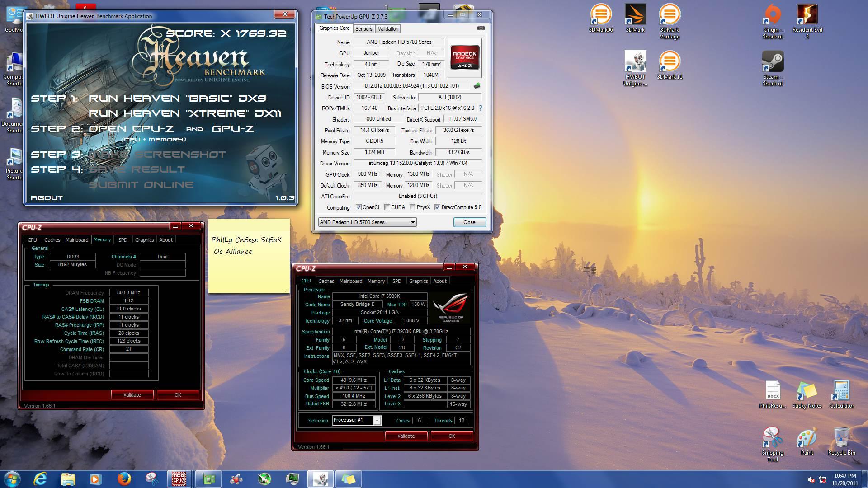Open the Snipping Tool desktop icon

click(x=773, y=445)
